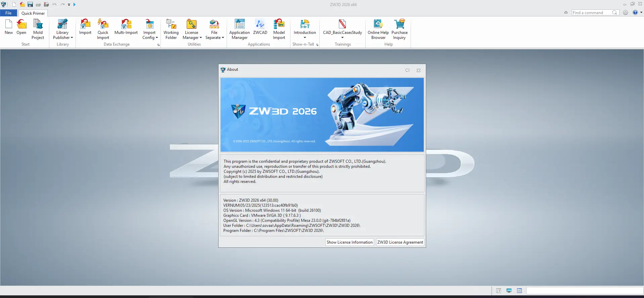Screen dimensions: 644x298
Task: Launch the ZWCAD application
Action: 260,27
